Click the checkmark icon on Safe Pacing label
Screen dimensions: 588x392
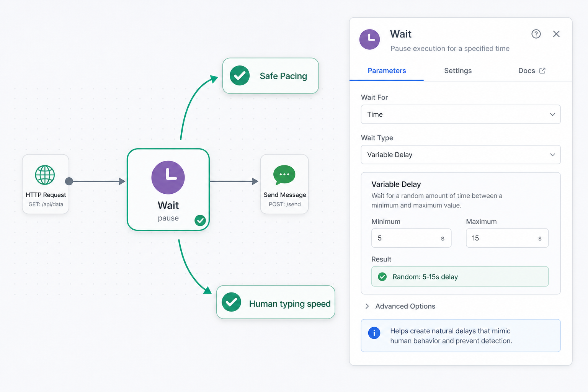(240, 75)
